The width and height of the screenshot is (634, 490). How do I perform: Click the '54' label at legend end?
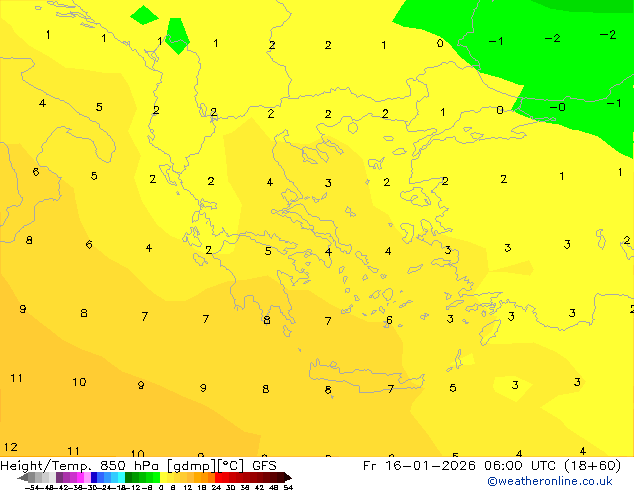(x=288, y=487)
